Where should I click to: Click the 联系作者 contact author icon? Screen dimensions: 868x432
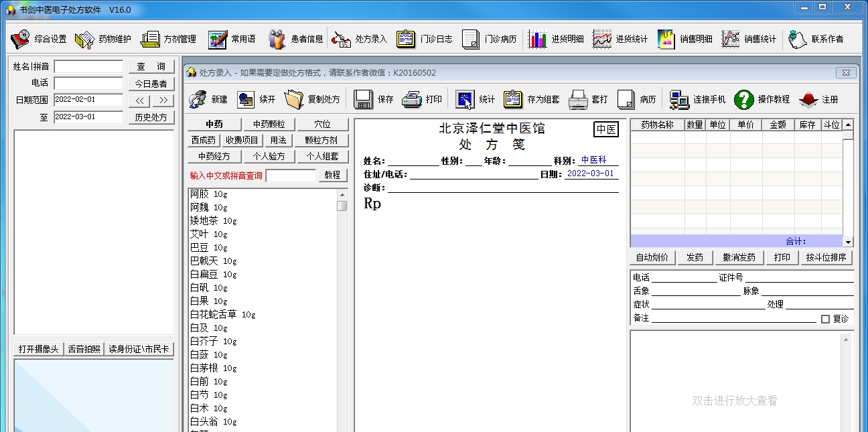[x=812, y=38]
